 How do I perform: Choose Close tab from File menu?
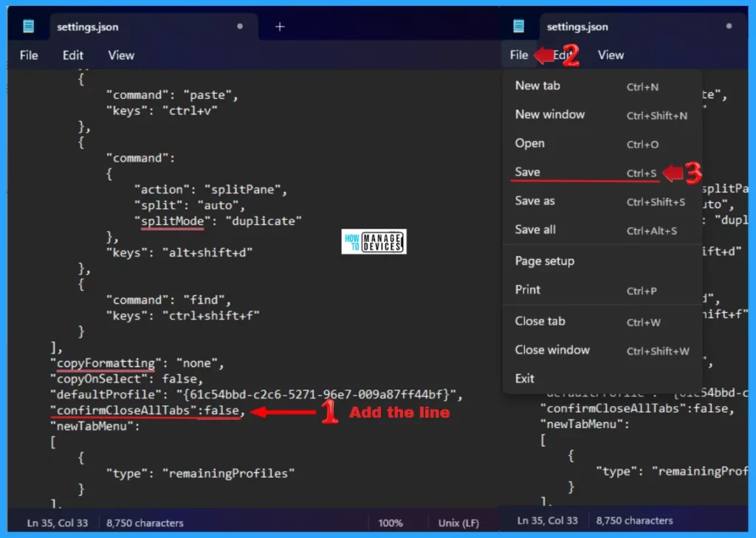click(602, 322)
